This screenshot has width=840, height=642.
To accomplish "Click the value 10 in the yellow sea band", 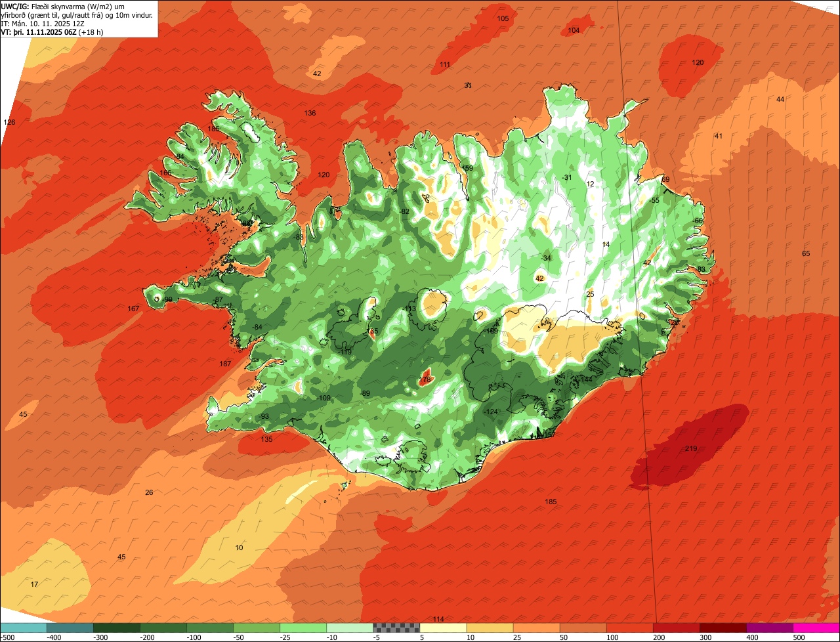I will coord(239,547).
